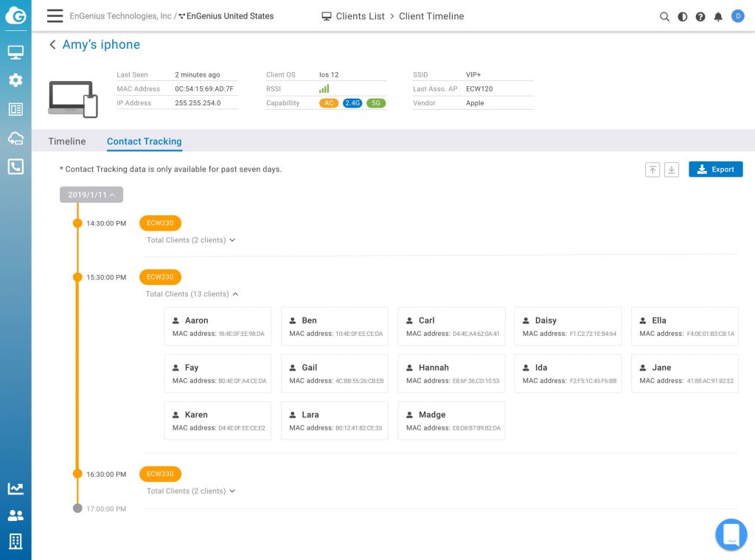This screenshot has height=560, width=755.
Task: Click the 5G capability badge
Action: coord(376,103)
